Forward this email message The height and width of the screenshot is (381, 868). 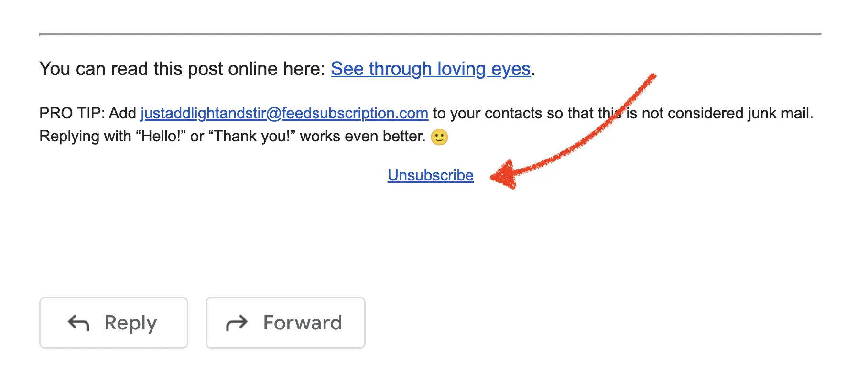pyautogui.click(x=285, y=323)
